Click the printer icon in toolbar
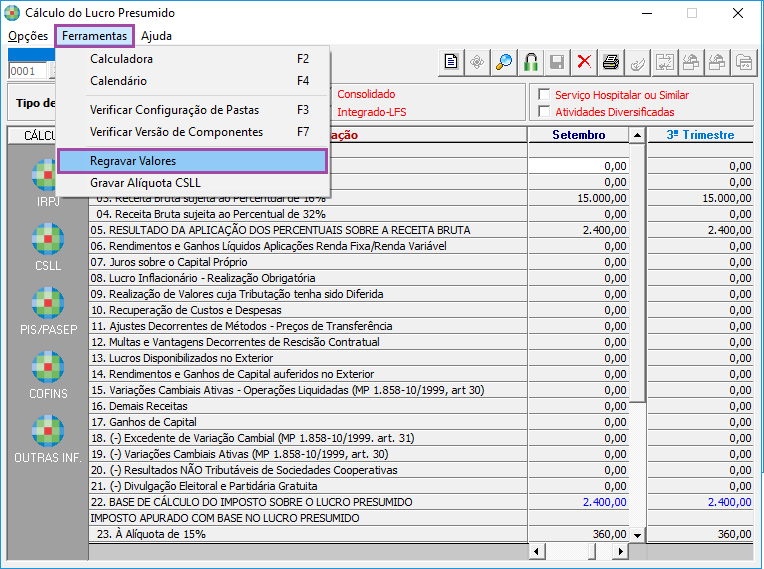764x569 pixels. tap(611, 62)
